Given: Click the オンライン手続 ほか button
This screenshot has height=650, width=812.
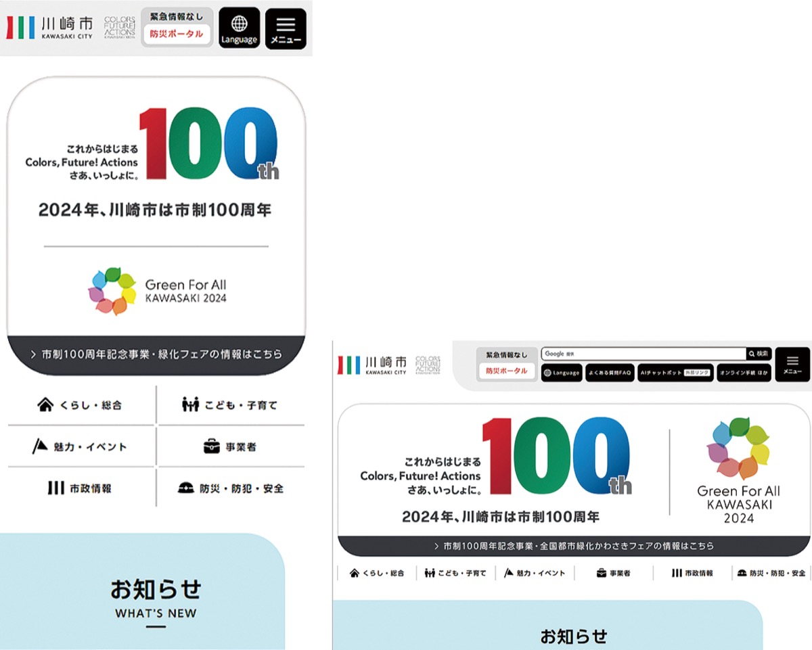Looking at the screenshot, I should (744, 373).
